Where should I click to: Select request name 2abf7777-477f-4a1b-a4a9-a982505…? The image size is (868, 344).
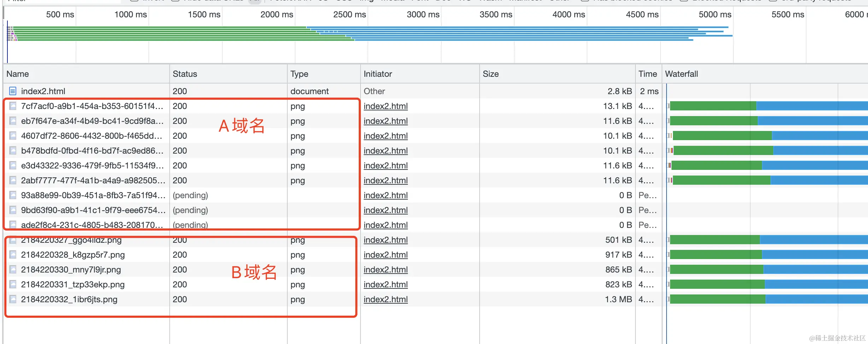point(93,180)
